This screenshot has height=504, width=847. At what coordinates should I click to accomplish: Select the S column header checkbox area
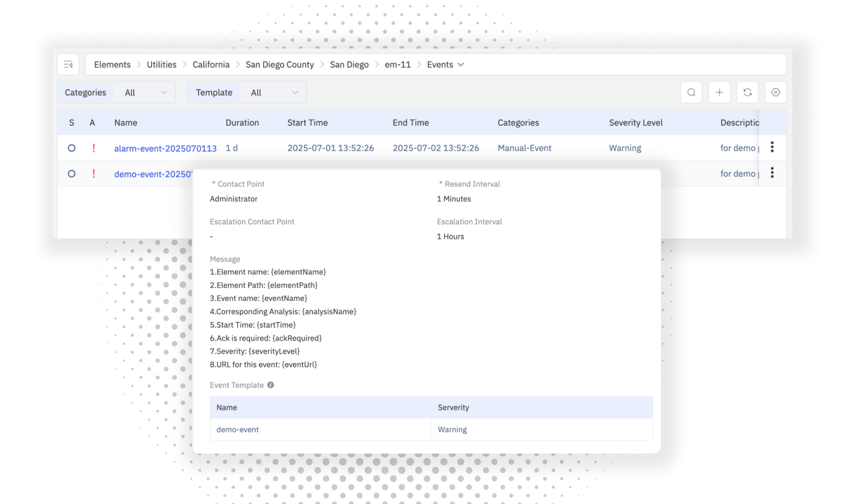point(71,123)
